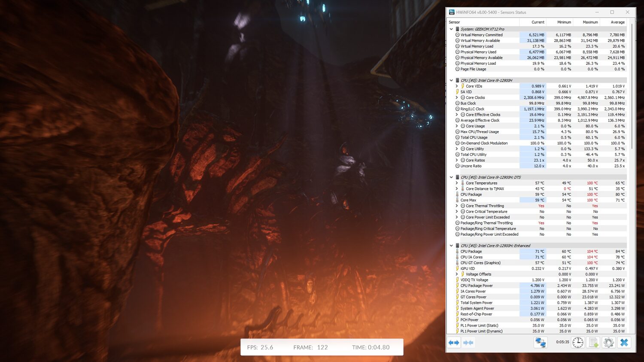Screen dimensions: 644x362
Task: Click the blue X icon in the sensor toolbar
Action: click(624, 343)
